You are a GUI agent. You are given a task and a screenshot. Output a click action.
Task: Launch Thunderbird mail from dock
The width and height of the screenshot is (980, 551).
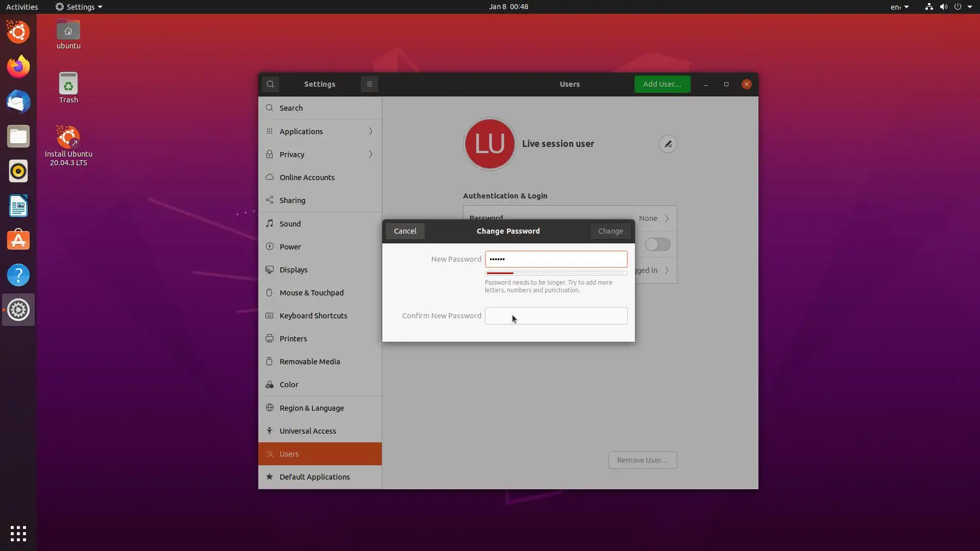18,102
